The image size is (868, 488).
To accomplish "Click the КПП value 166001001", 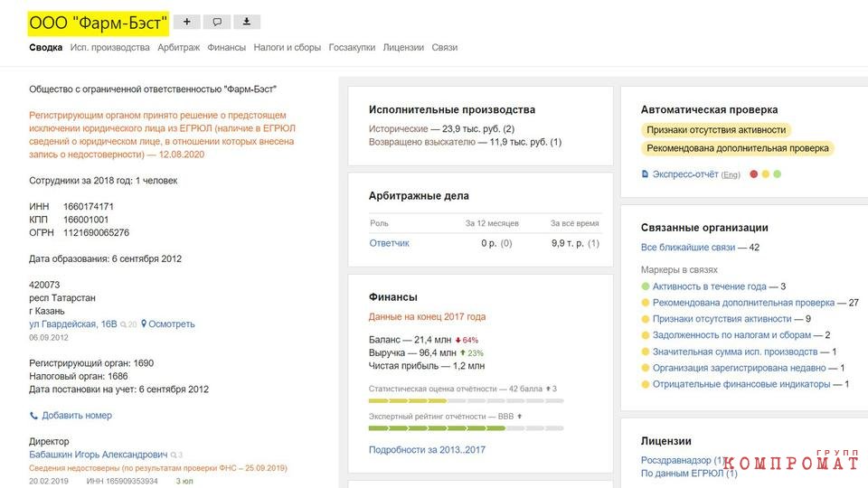I will click(x=86, y=220).
